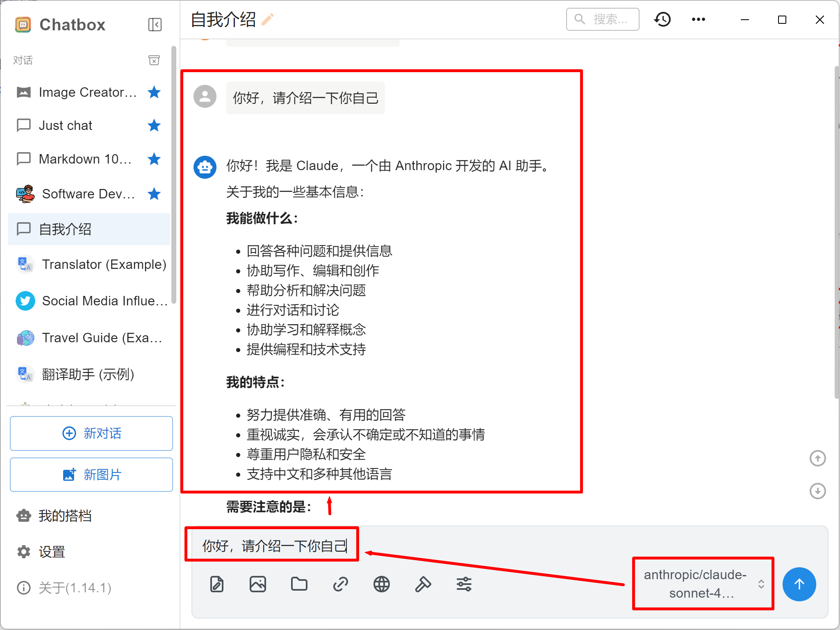The width and height of the screenshot is (840, 630).
Task: Click the sidebar conversation list scrollbar
Action: [174, 174]
